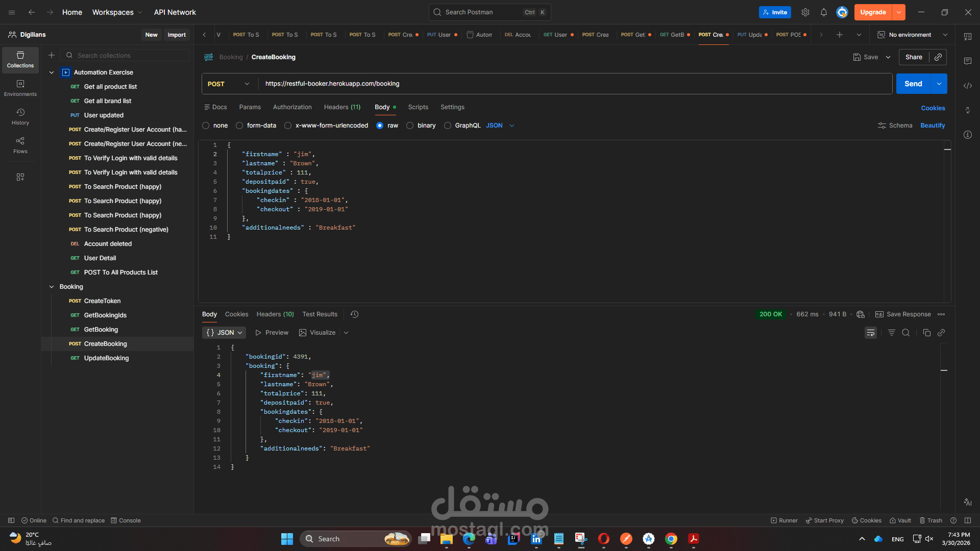
Task: Open the Flows sidebar panel
Action: click(x=20, y=144)
